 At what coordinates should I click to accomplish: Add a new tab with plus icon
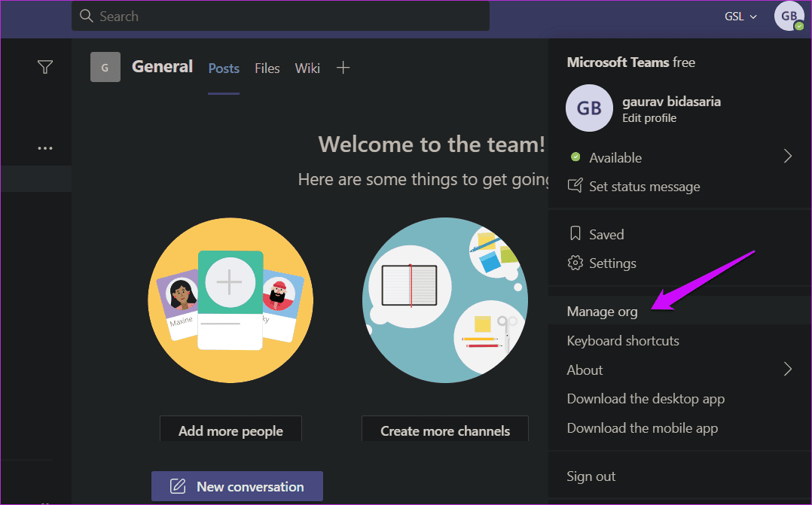coord(343,67)
